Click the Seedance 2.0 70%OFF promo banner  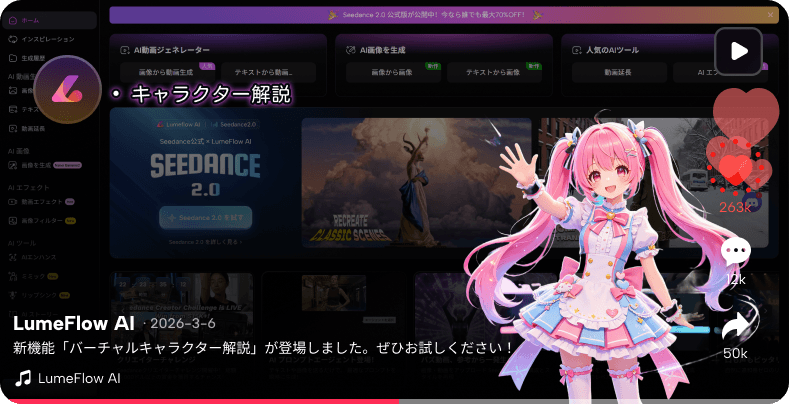click(444, 15)
